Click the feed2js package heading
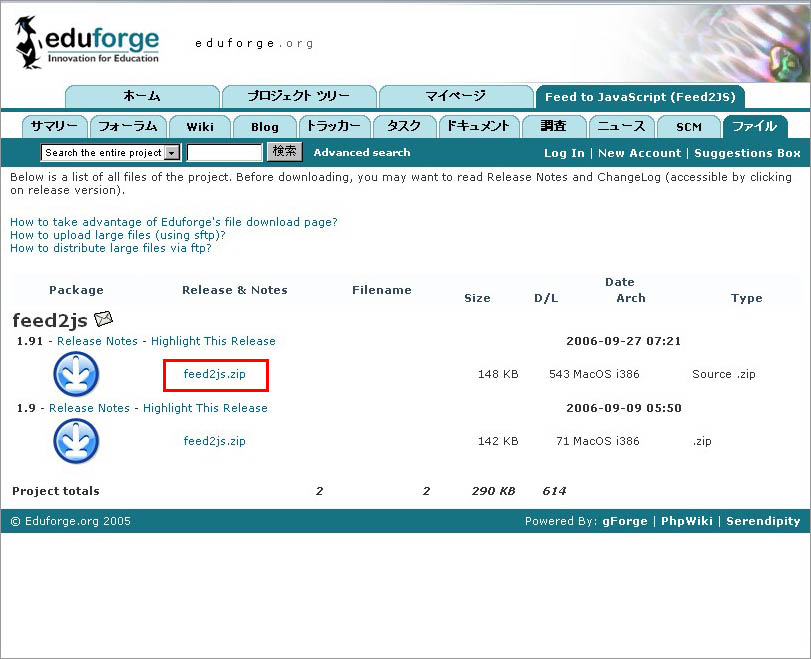The image size is (811, 659). pos(50,320)
